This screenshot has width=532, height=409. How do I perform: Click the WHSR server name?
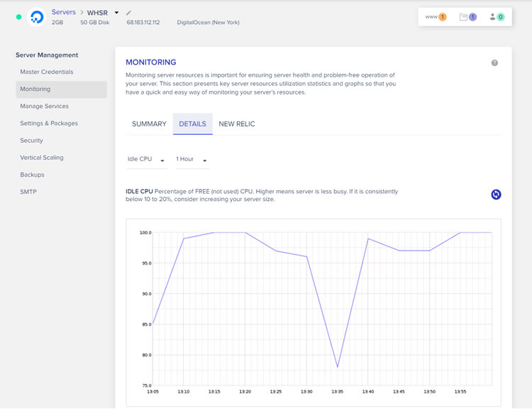click(x=97, y=13)
